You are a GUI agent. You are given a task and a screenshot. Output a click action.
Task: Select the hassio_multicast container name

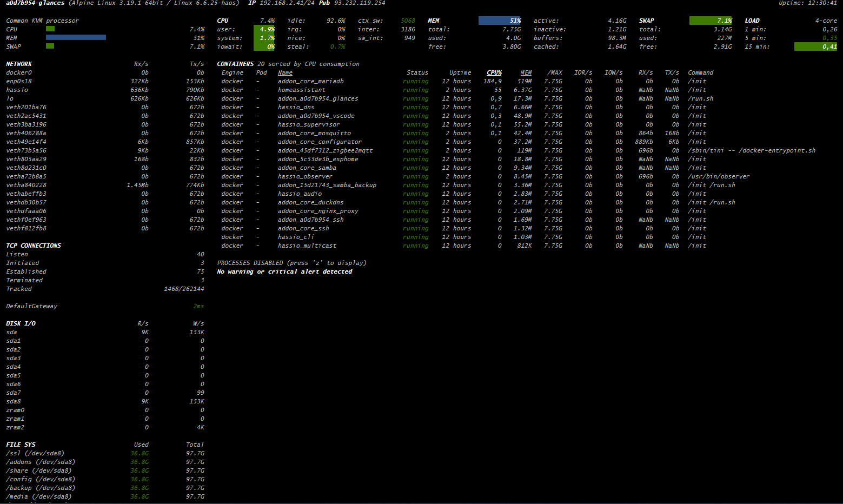coord(307,246)
